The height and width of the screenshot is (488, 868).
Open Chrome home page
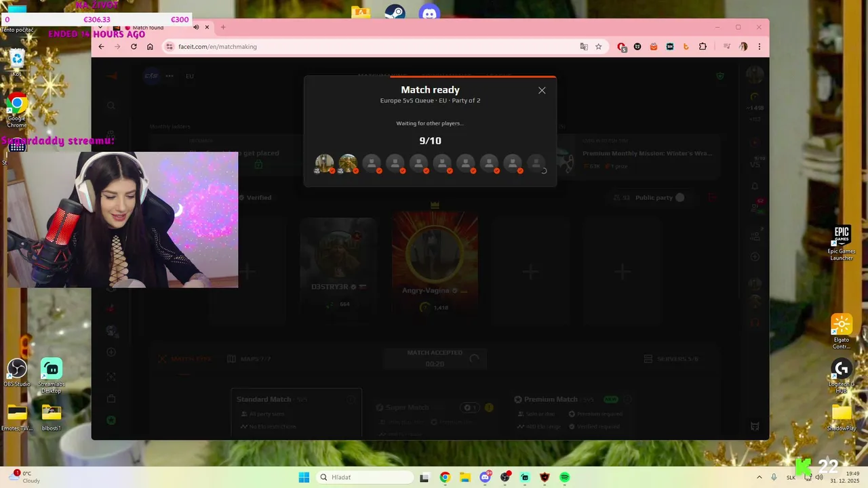click(150, 47)
